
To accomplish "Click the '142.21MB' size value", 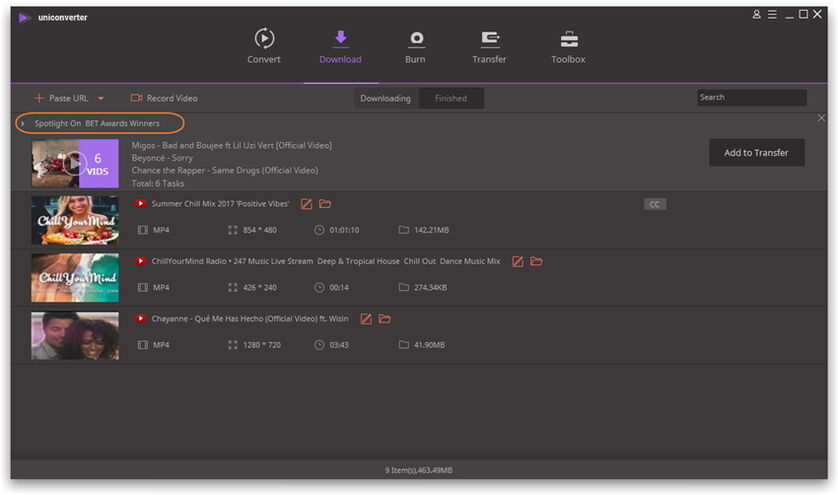I will [431, 230].
